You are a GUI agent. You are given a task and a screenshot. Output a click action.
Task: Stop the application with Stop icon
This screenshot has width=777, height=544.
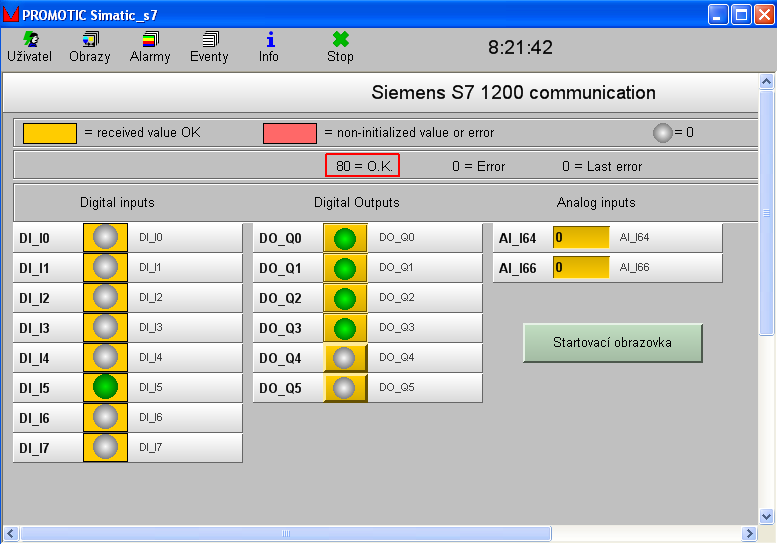[x=340, y=47]
